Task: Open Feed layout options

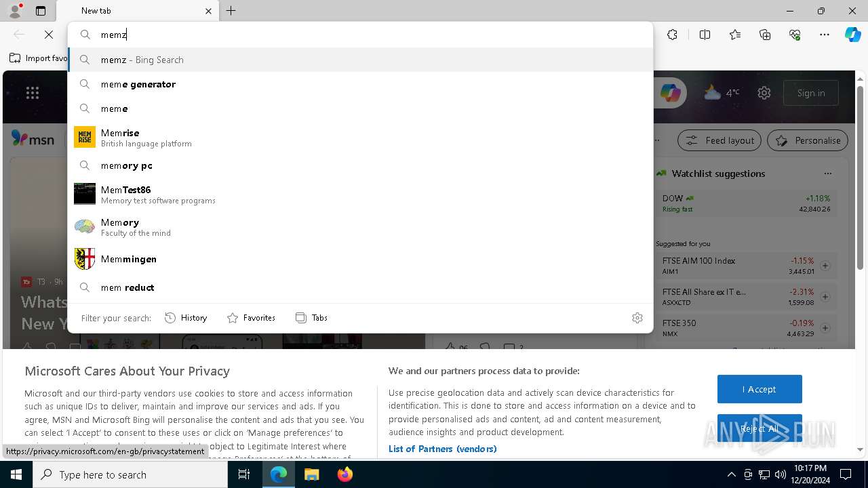Action: (720, 140)
